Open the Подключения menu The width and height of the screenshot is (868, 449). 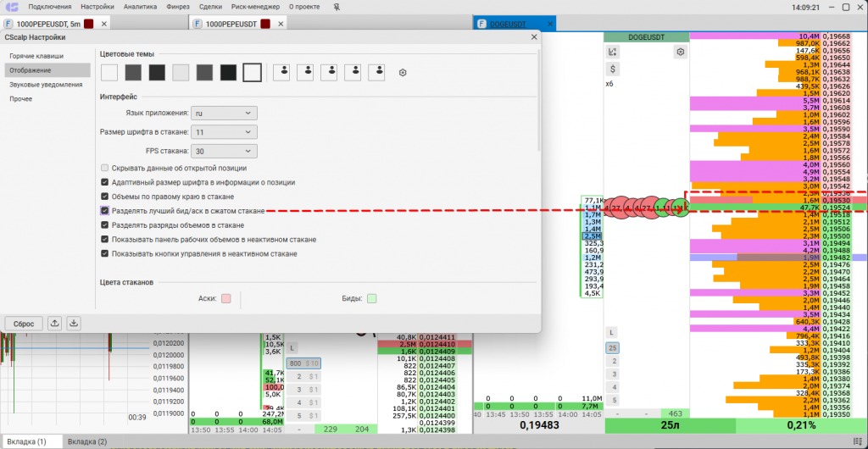click(50, 7)
